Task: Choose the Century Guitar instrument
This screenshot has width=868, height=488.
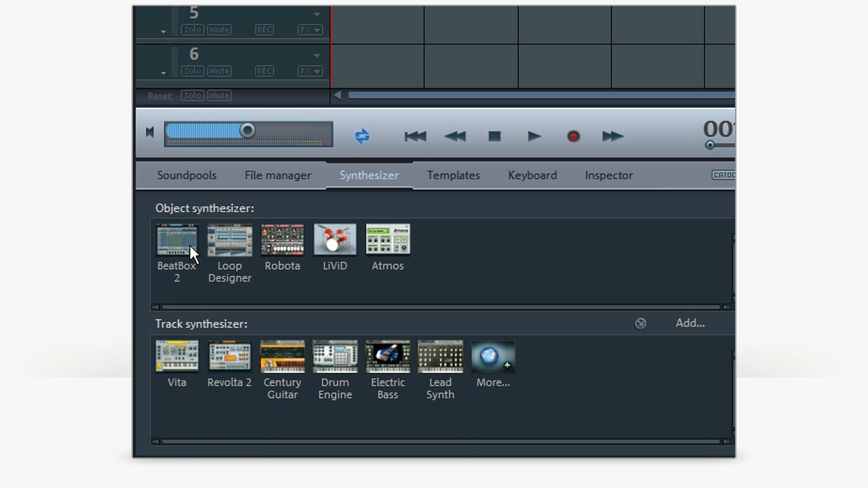Action: click(x=282, y=357)
